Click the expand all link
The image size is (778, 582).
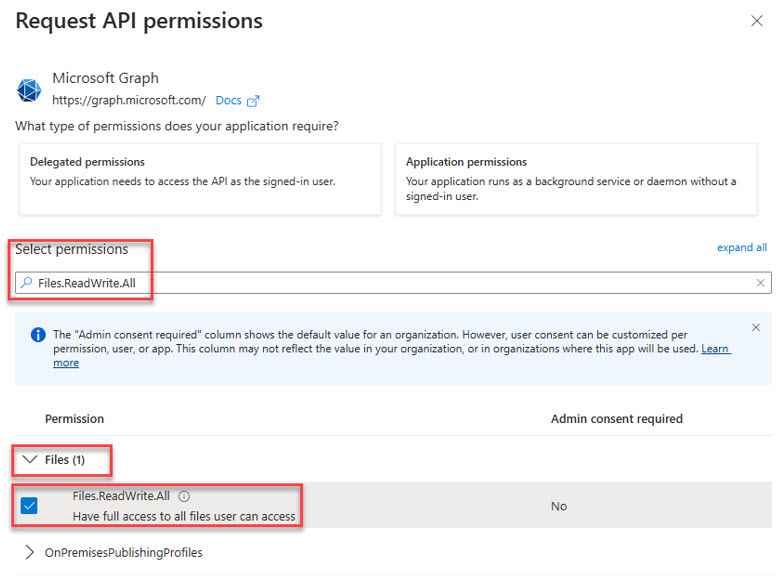point(742,248)
